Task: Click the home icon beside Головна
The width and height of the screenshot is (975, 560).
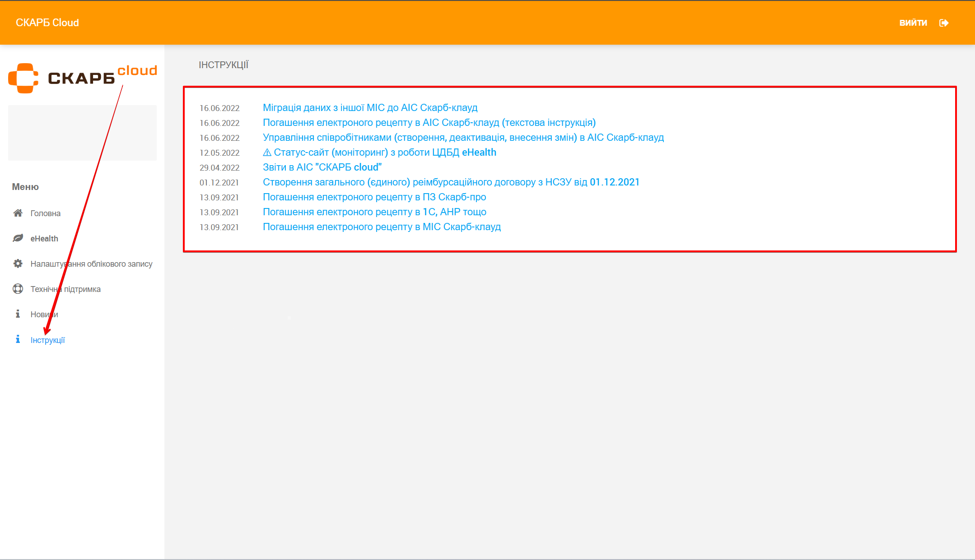Action: (18, 213)
